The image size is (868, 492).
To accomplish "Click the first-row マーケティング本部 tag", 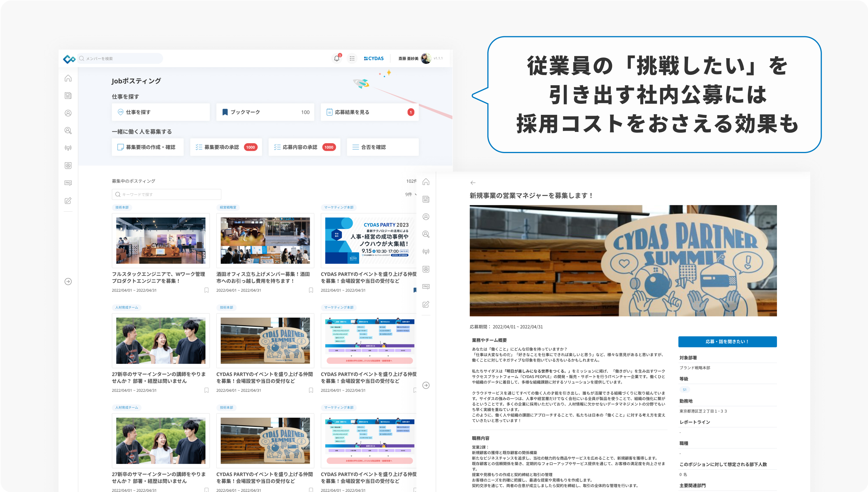I will click(x=339, y=208).
